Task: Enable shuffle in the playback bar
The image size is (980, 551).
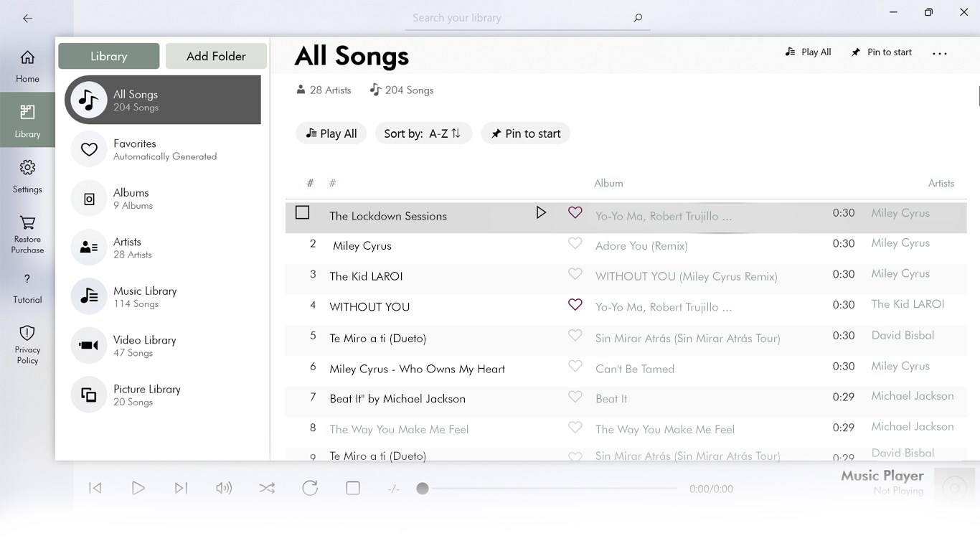Action: point(267,488)
